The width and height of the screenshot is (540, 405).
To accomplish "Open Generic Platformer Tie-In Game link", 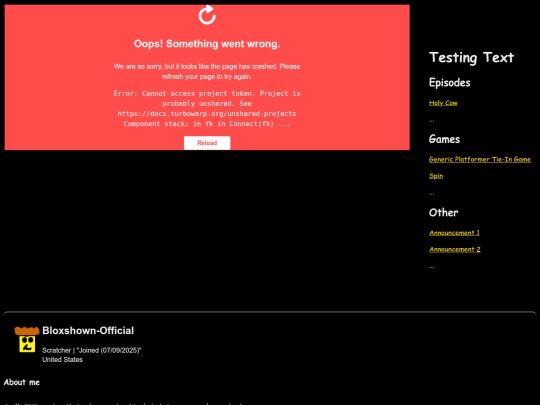I will click(x=479, y=159).
